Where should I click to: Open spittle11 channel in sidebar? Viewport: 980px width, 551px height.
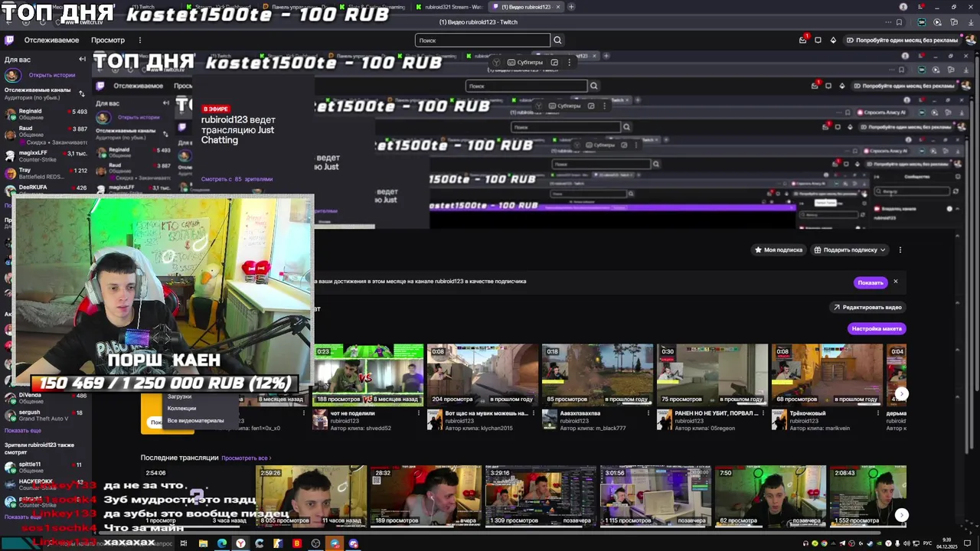[46, 468]
